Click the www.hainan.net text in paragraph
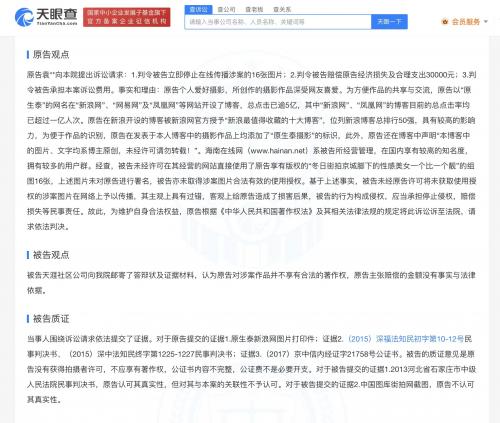The image size is (500, 423). (278, 151)
